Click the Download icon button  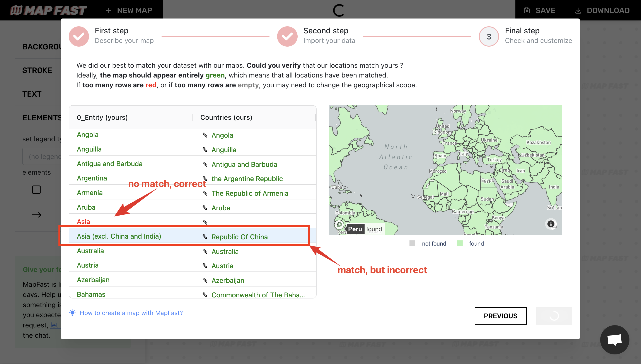coord(578,10)
